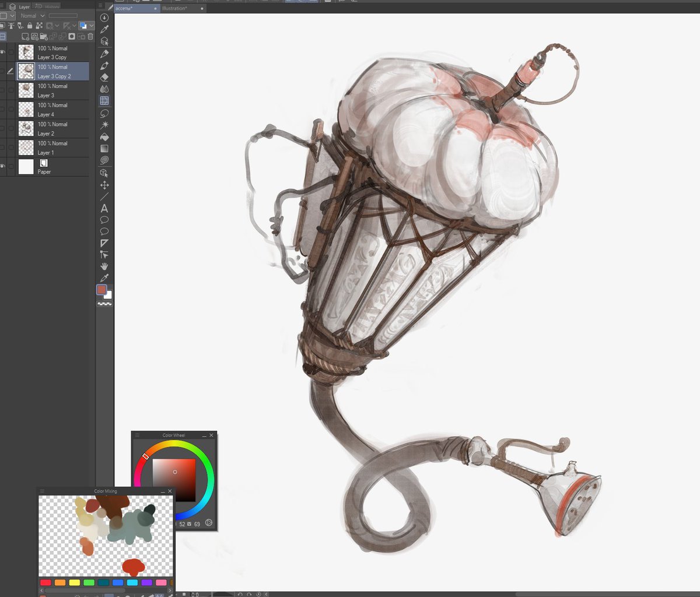Select the Blend tool (droplets icon)

click(104, 89)
